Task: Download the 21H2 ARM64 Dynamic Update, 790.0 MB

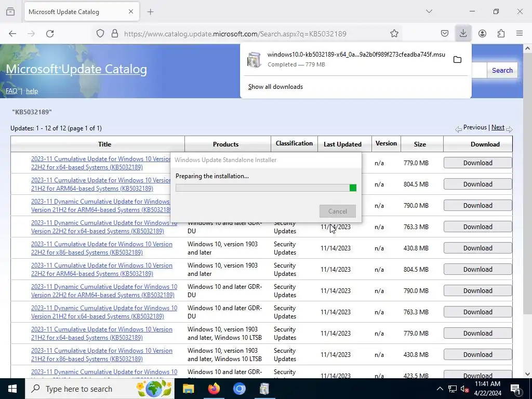Action: point(478,206)
